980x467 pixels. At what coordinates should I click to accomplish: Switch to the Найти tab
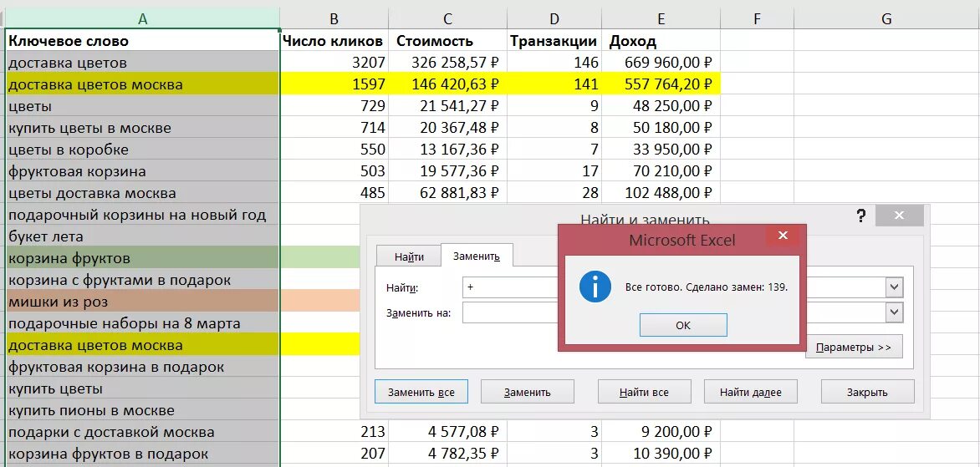(x=410, y=256)
